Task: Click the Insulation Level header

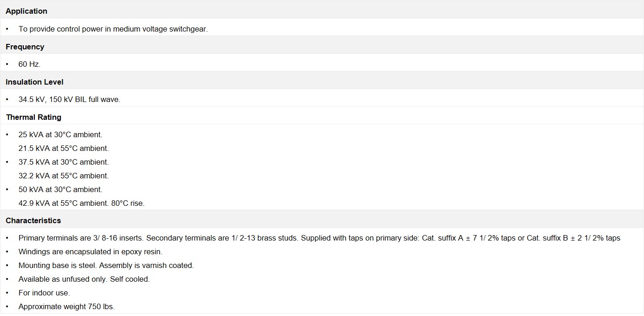Action: click(34, 82)
